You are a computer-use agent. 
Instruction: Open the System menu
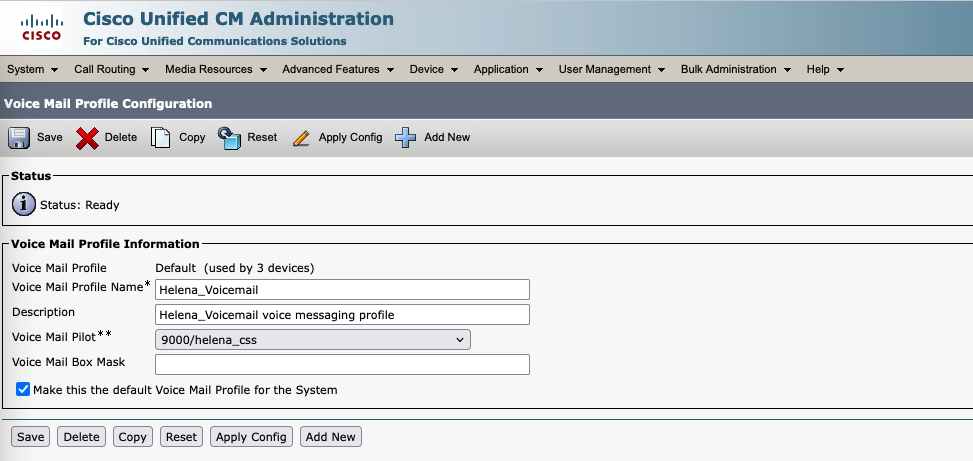tap(32, 70)
